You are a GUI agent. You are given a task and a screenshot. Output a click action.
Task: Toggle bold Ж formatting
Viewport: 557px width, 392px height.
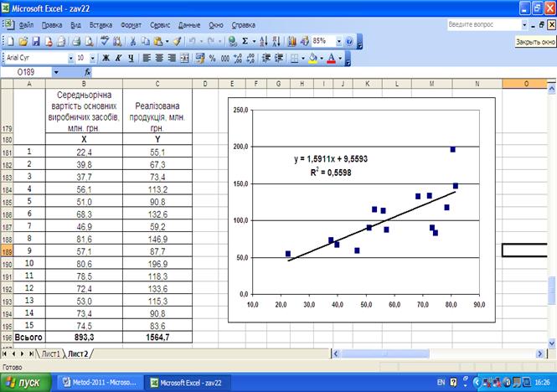106,59
